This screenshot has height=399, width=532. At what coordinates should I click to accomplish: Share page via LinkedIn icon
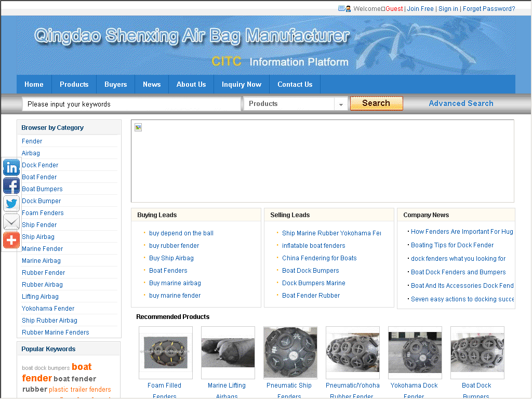point(11,167)
